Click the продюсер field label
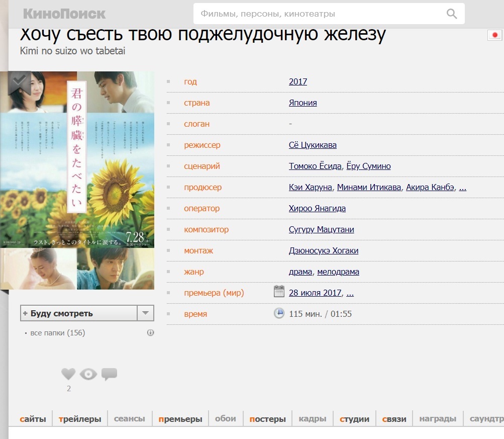The height and width of the screenshot is (439, 504). point(203,187)
